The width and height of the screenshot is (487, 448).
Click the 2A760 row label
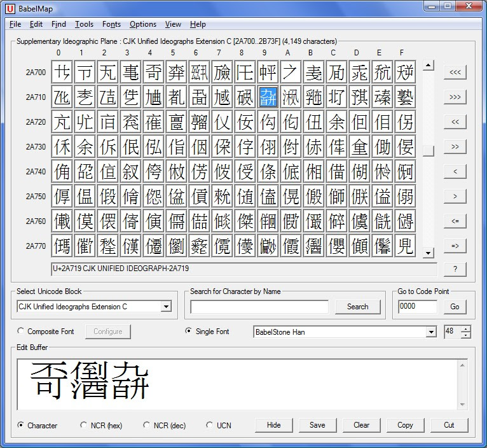tap(36, 221)
